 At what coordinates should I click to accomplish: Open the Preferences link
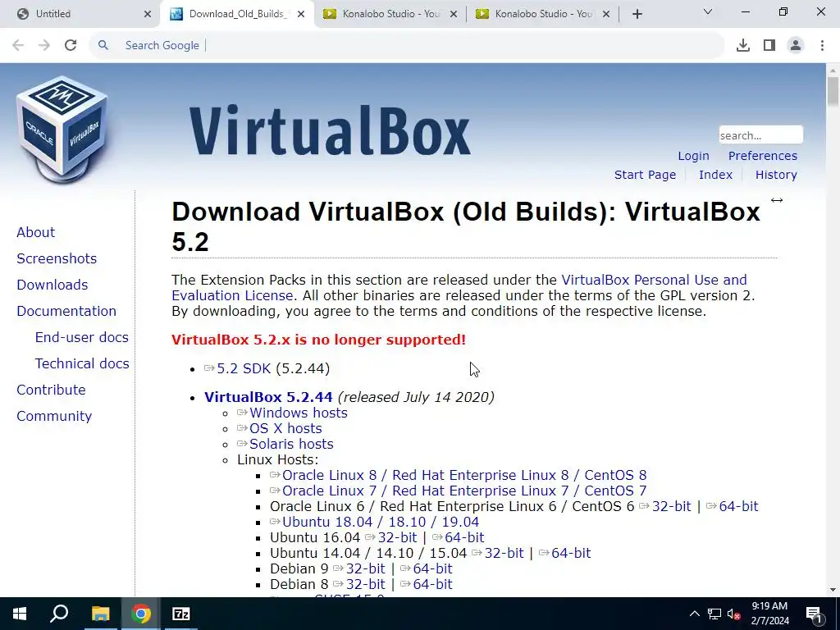click(x=762, y=156)
